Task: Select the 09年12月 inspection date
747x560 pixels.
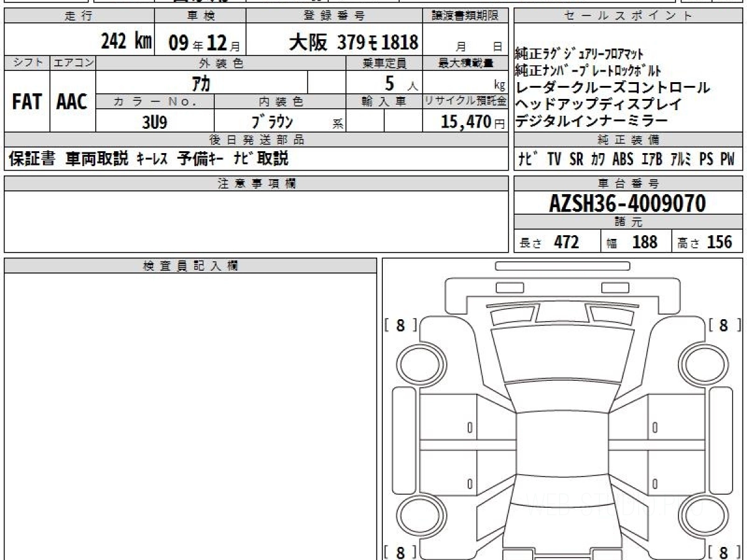Action: click(x=204, y=42)
